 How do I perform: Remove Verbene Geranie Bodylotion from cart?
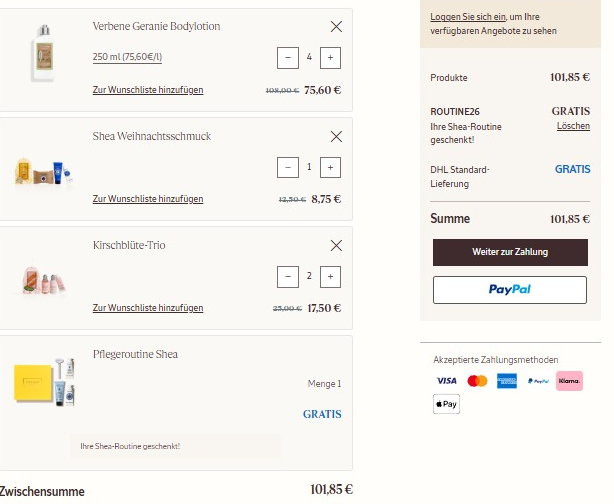[336, 26]
